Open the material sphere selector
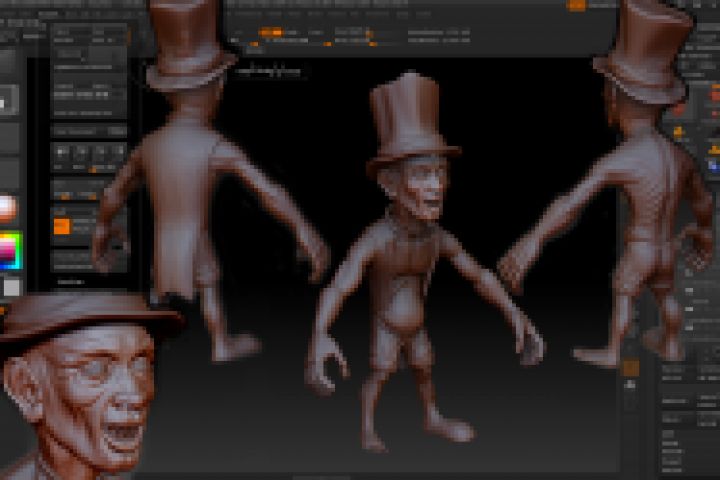 (7, 209)
